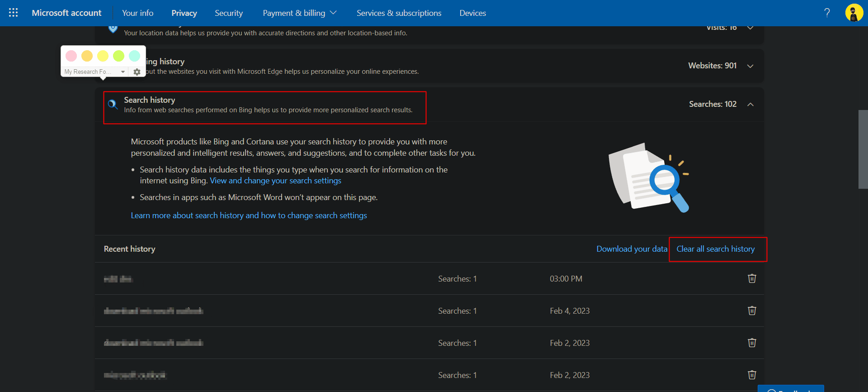Click Download your data link

click(632, 249)
